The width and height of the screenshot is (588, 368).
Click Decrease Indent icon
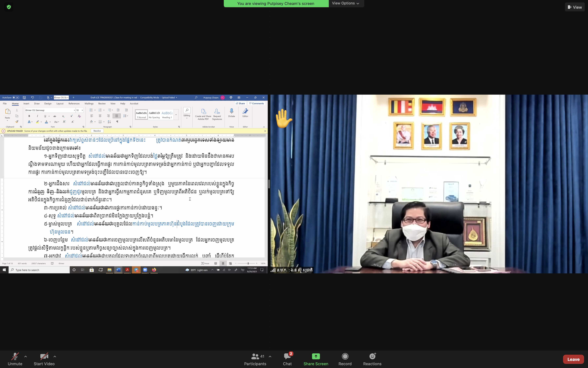click(118, 110)
